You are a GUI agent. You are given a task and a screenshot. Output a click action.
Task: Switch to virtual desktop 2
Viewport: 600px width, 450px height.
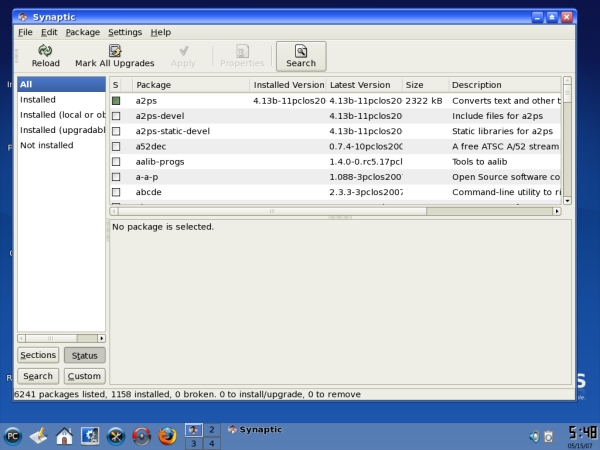(212, 430)
